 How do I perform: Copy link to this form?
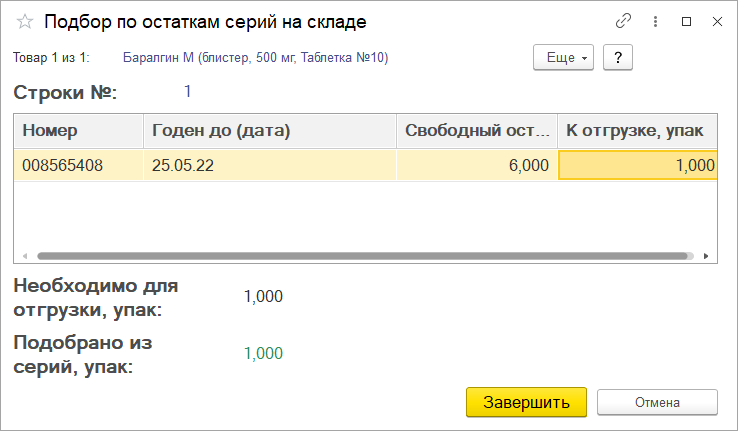click(x=623, y=21)
